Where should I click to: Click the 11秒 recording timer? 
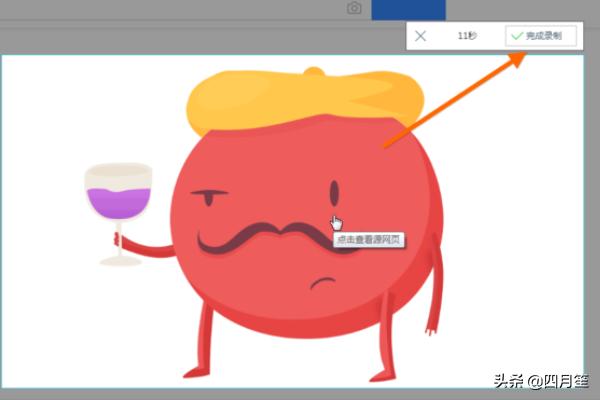(467, 35)
